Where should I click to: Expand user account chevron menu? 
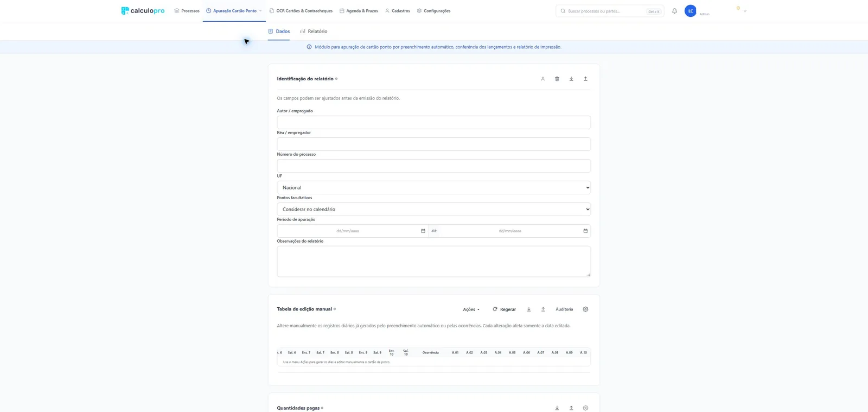click(x=745, y=11)
